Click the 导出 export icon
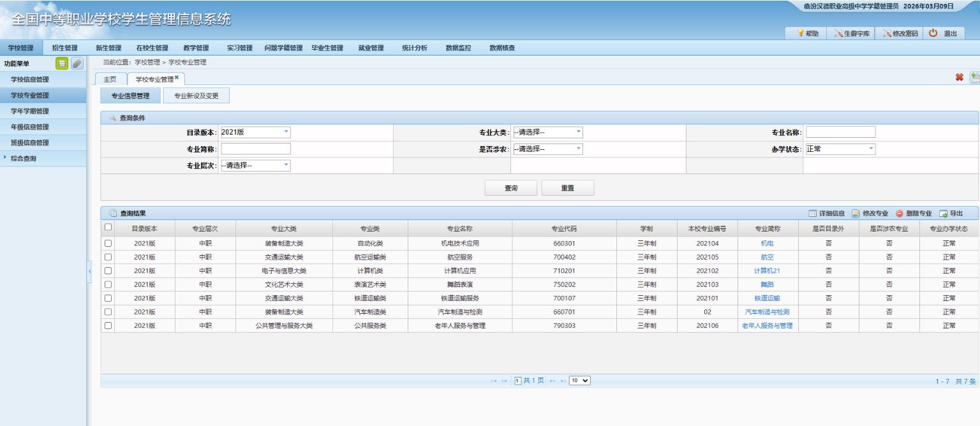This screenshot has width=980, height=426. [944, 214]
